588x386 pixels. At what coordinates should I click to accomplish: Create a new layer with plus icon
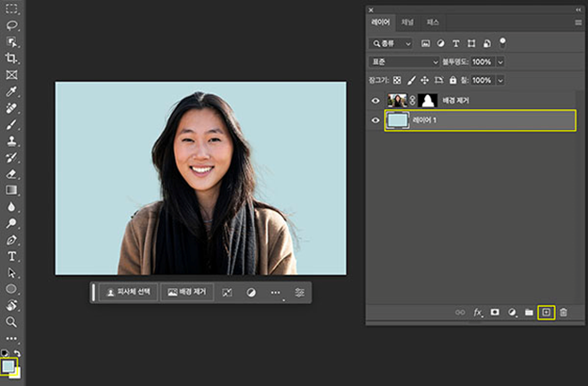(546, 312)
